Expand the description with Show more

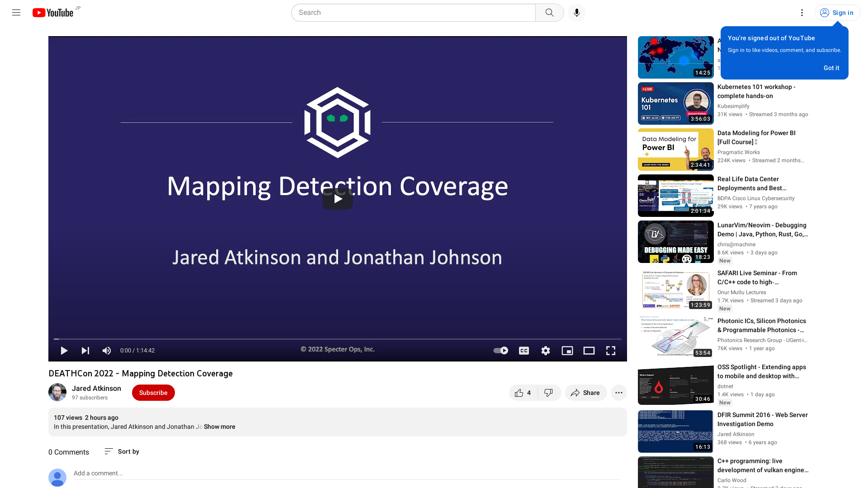click(x=219, y=427)
